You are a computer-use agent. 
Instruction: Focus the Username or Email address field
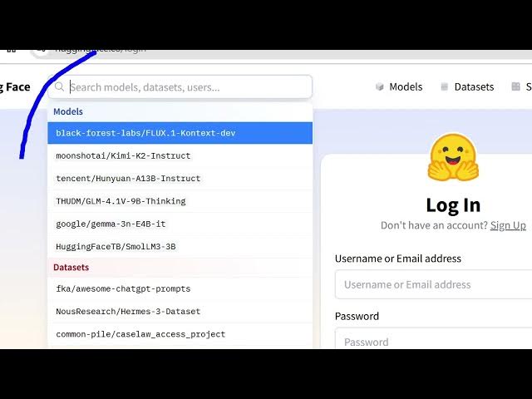click(433, 284)
